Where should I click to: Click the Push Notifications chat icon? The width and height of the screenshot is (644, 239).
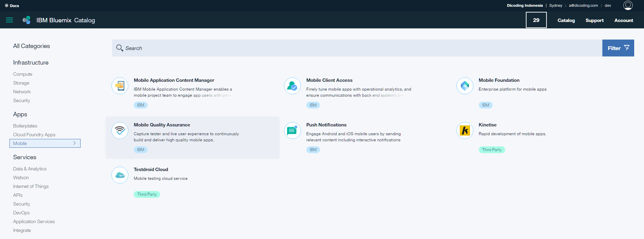coord(293,130)
